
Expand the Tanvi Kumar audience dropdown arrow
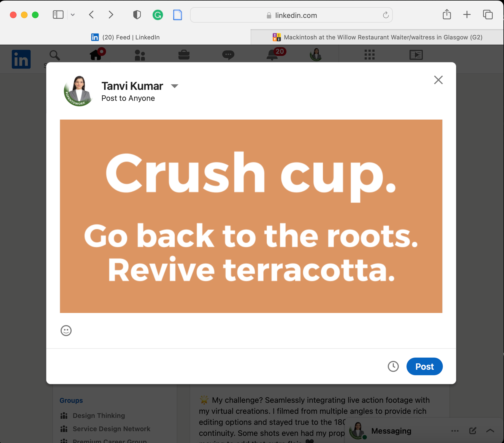coord(175,86)
